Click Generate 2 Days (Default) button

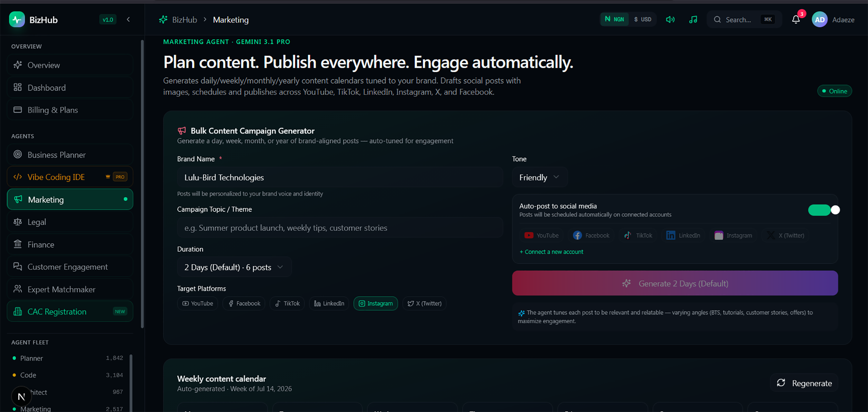(x=675, y=283)
